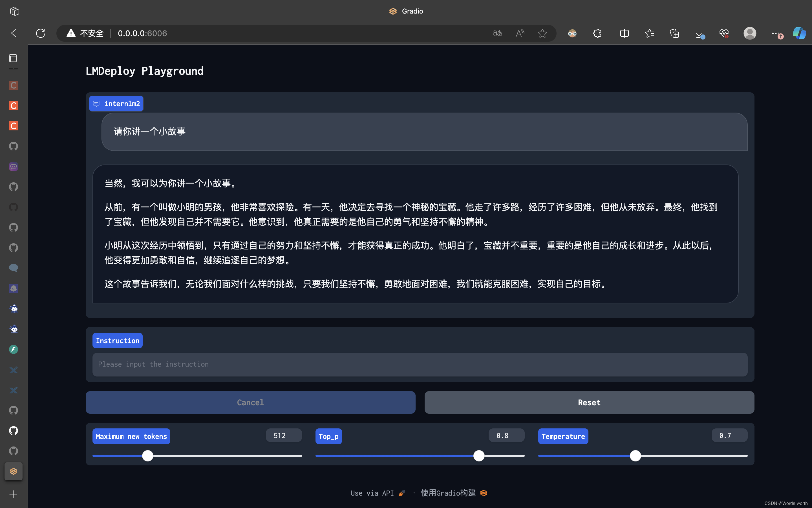812x508 pixels.
Task: Adjust the Top_p slider handle
Action: coord(479,456)
